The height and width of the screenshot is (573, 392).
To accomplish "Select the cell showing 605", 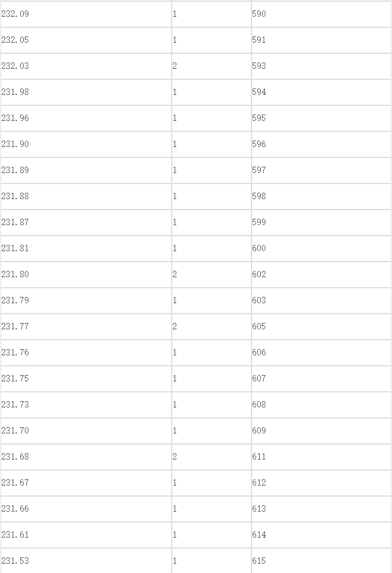I will [321, 326].
